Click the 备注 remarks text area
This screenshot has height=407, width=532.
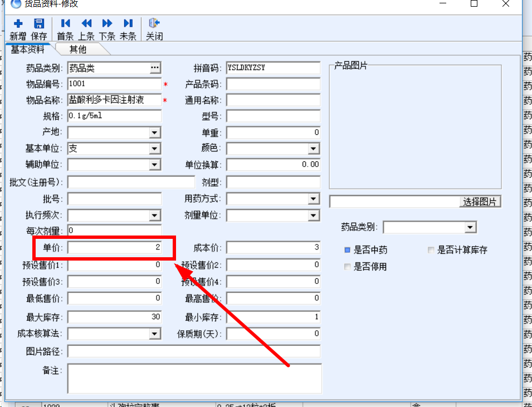tap(194, 379)
